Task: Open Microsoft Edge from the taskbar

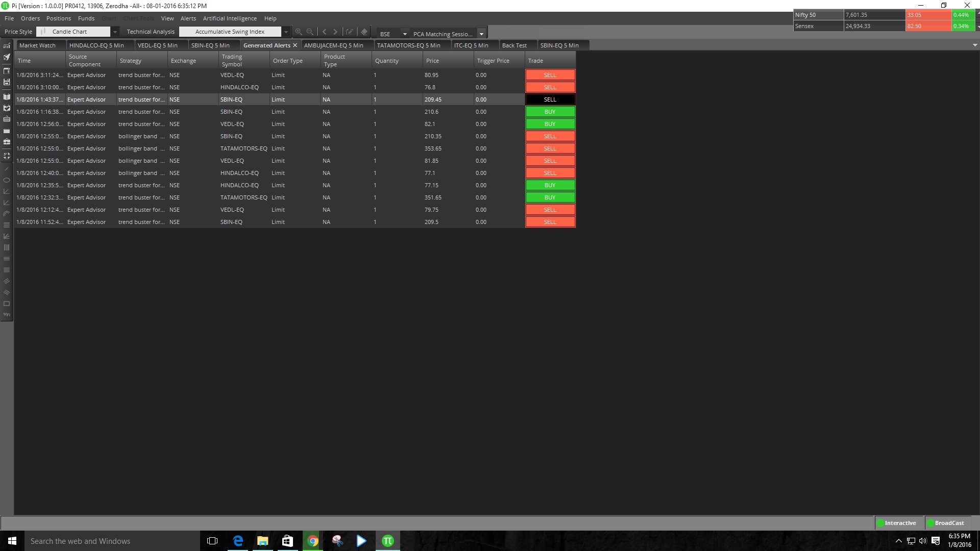Action: point(238,541)
